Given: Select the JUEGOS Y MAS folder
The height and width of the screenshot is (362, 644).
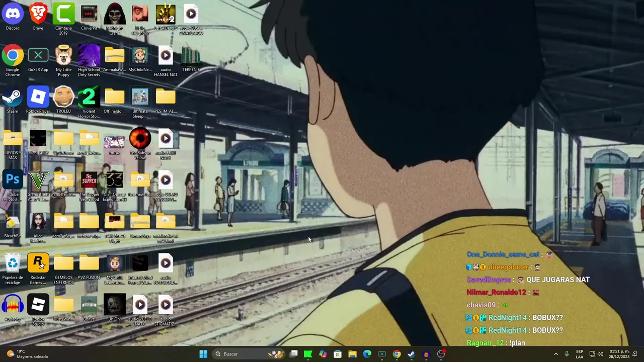Looking at the screenshot, I should [x=13, y=144].
